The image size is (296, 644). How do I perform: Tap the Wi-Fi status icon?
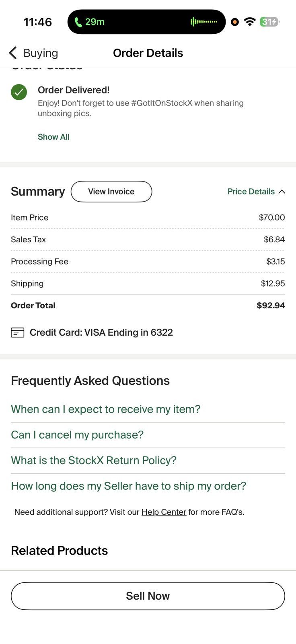pos(250,22)
